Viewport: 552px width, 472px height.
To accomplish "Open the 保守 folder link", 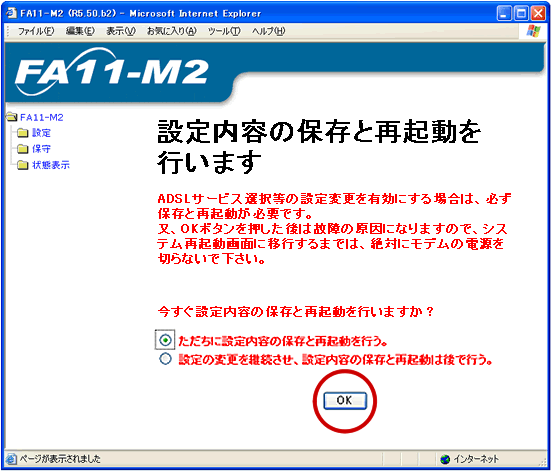I will pyautogui.click(x=42, y=149).
